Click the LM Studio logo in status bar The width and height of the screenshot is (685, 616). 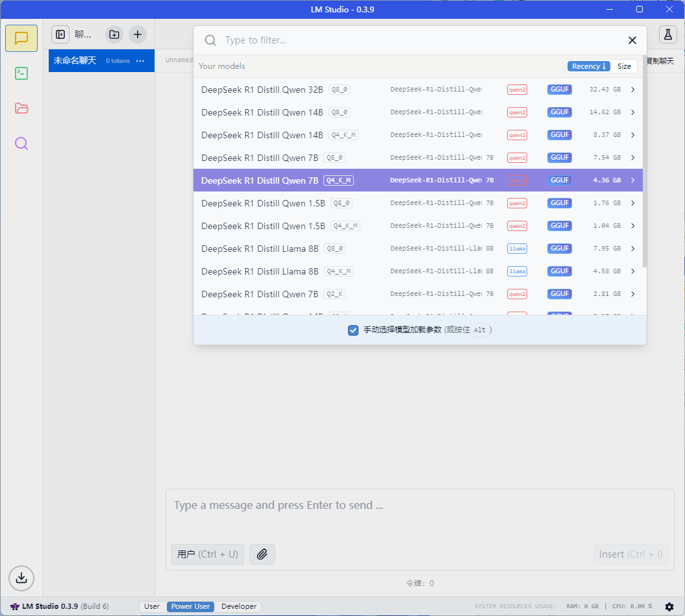click(x=15, y=606)
